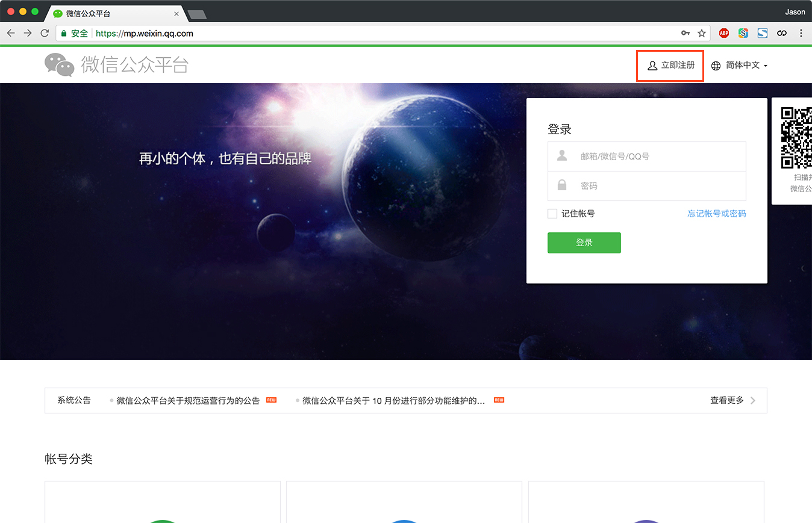Open the 查看更多 announcements link
Screen dimensions: 812x523
726,400
